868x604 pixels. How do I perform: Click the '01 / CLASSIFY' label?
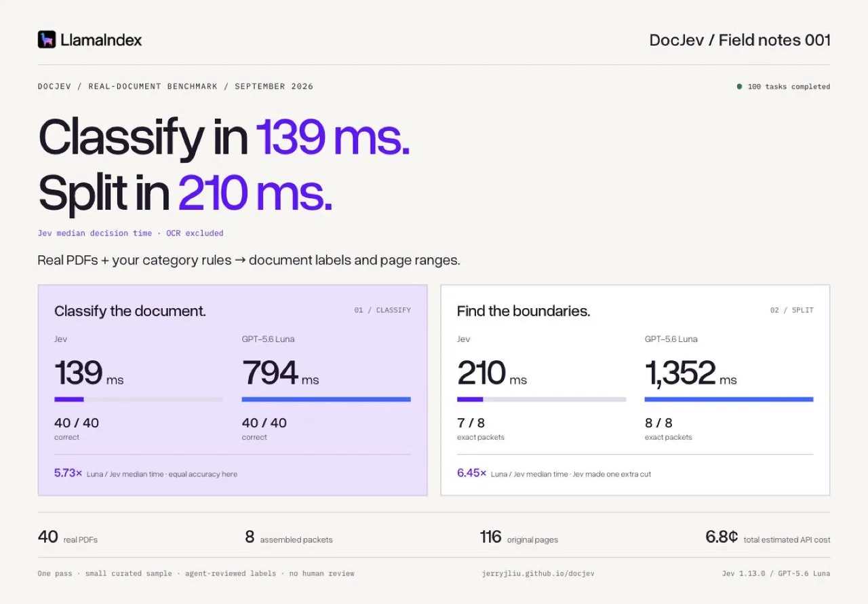[x=382, y=310]
